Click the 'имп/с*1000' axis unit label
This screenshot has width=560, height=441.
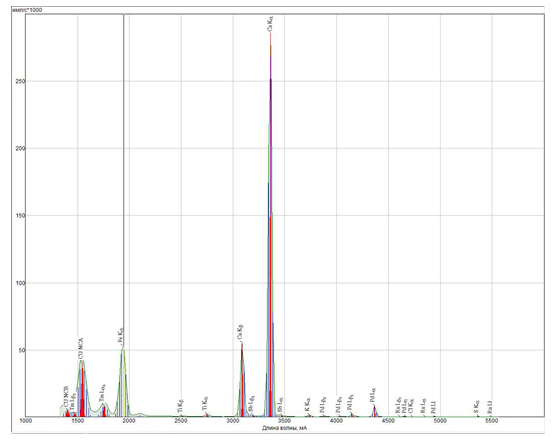click(x=27, y=10)
